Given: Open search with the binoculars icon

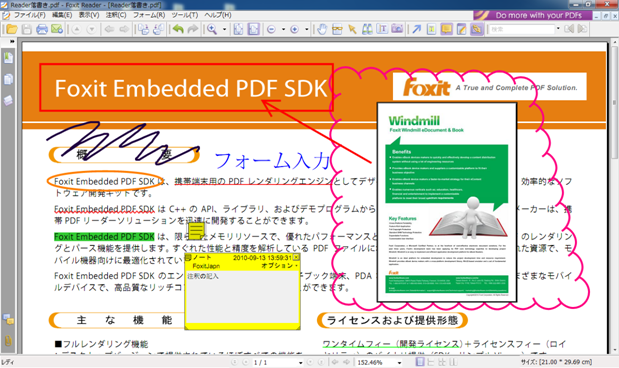Looking at the screenshot, I should [367, 29].
